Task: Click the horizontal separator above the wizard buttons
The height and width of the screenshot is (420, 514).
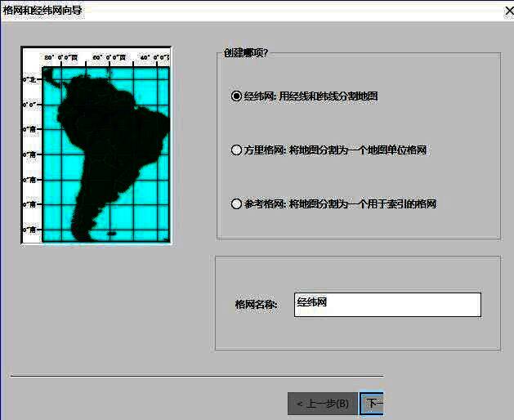Action: pos(196,377)
